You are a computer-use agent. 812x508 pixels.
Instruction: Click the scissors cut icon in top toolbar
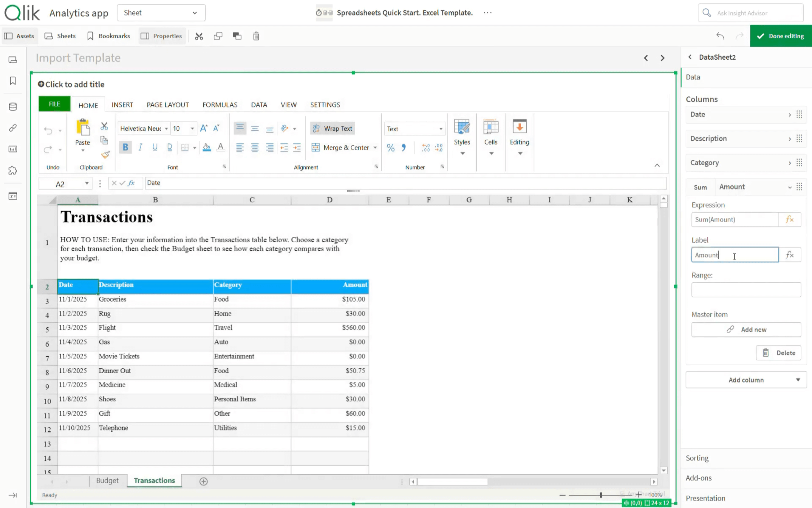[x=199, y=36]
